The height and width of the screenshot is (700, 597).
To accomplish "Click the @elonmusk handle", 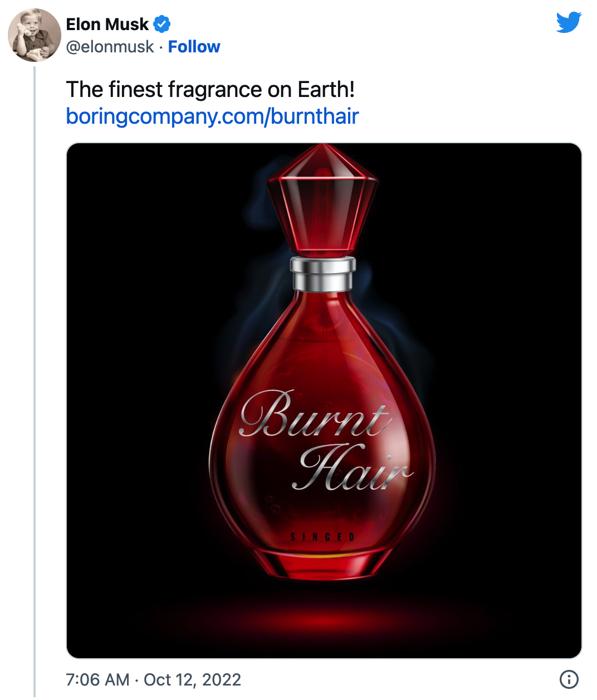I will point(110,47).
